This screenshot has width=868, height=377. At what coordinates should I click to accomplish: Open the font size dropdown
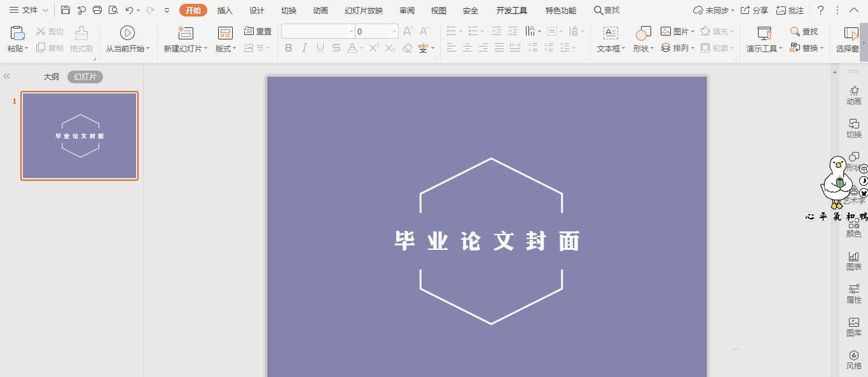click(394, 31)
